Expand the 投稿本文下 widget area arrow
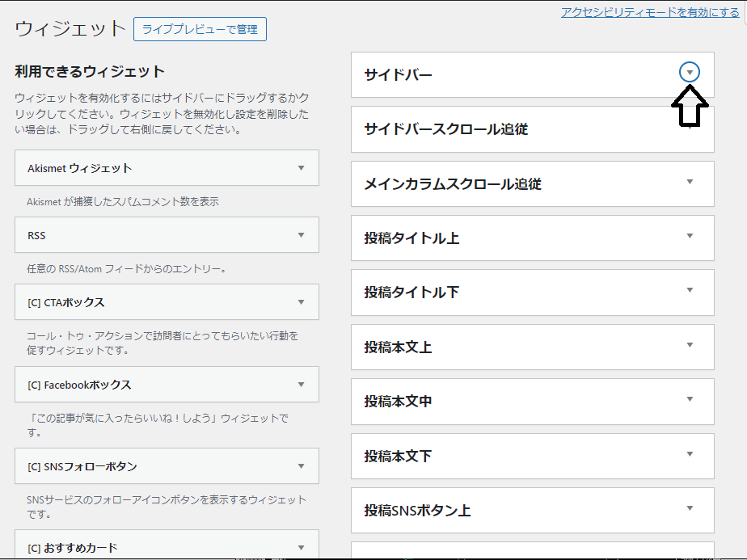747x560 pixels. pyautogui.click(x=690, y=454)
